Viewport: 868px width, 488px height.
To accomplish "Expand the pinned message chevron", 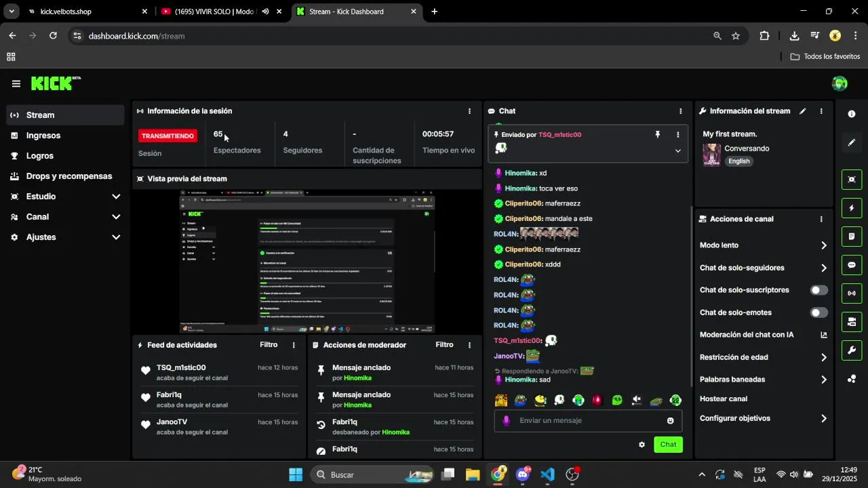I will click(677, 151).
